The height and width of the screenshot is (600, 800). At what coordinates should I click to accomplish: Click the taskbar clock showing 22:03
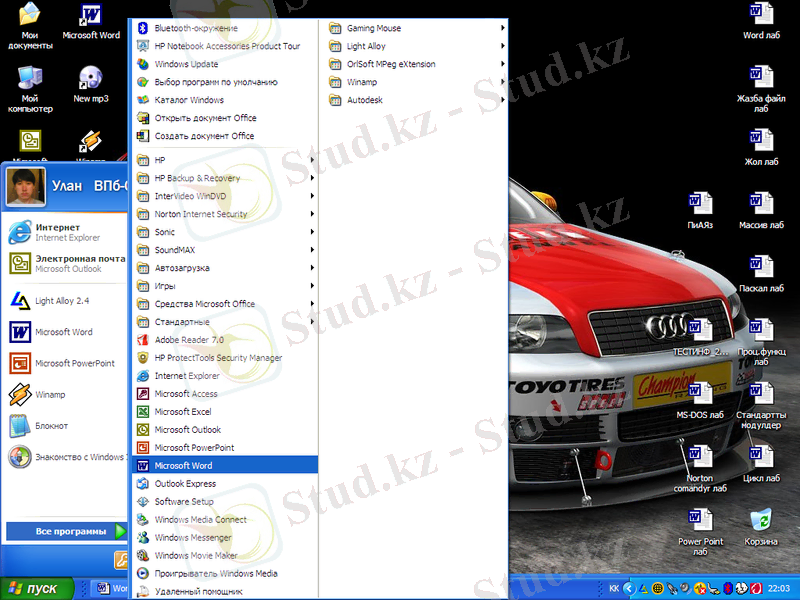pos(778,588)
